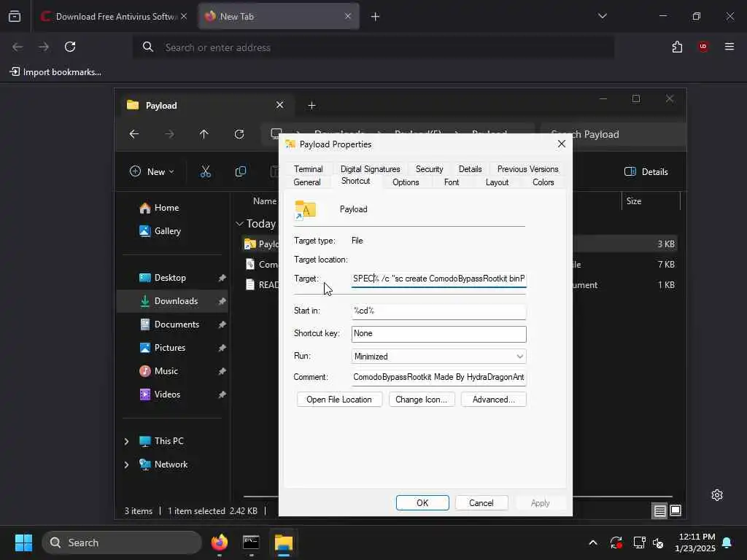Click the browser back arrow

18,47
